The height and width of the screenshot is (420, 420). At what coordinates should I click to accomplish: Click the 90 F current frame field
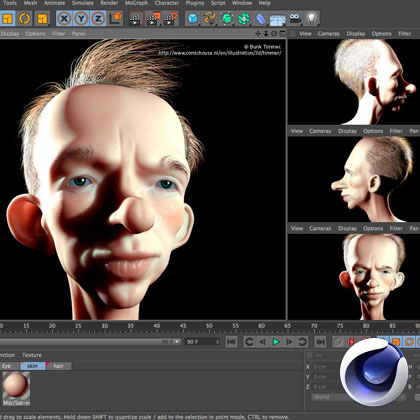(x=202, y=342)
